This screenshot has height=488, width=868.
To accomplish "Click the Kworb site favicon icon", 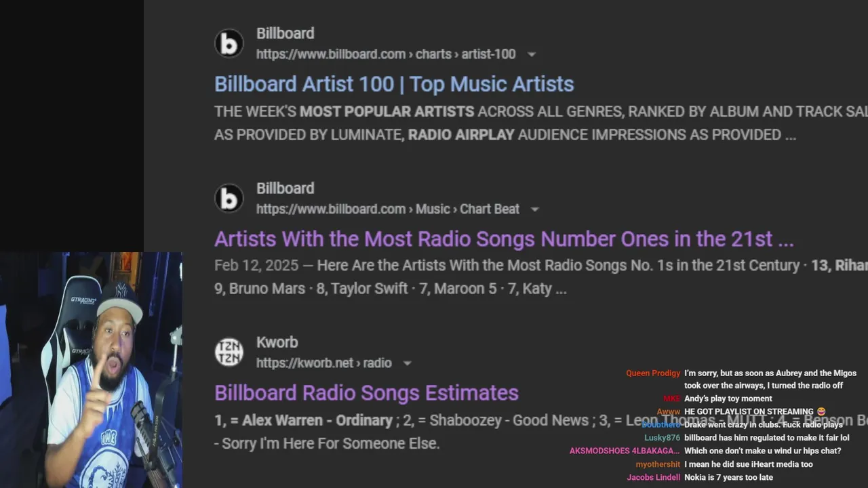I will tap(229, 352).
